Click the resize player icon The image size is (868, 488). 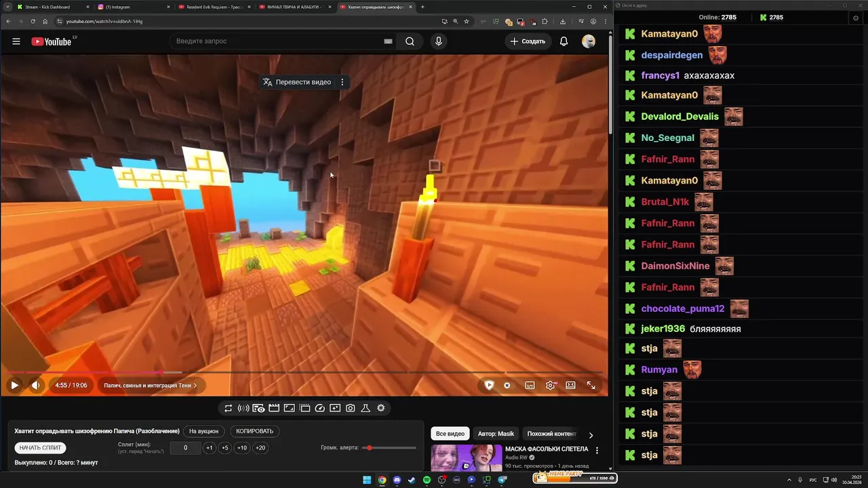point(289,408)
